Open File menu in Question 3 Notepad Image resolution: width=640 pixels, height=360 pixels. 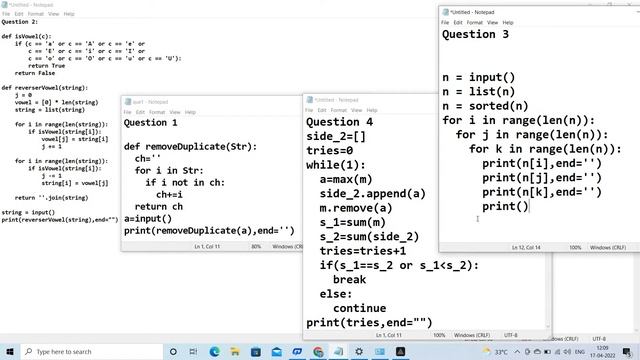[x=445, y=22]
